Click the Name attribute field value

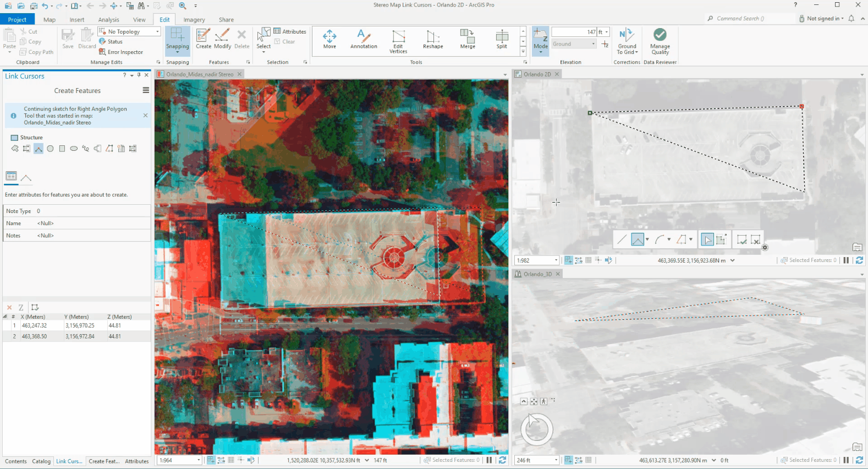(92, 223)
